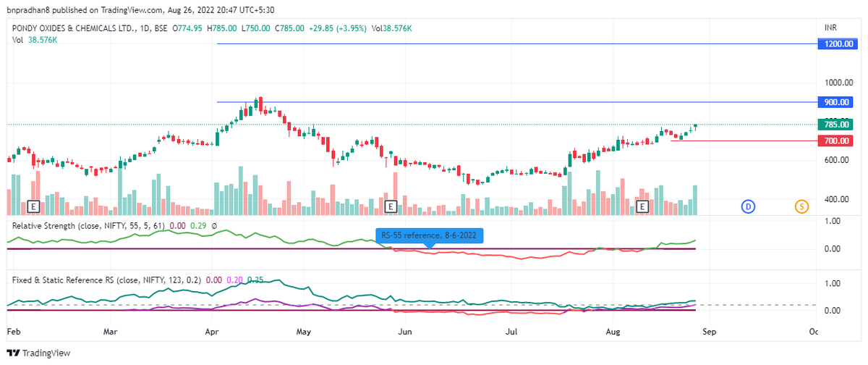868x365 pixels.
Task: Click the blue 900.00 price label
Action: pos(837,102)
